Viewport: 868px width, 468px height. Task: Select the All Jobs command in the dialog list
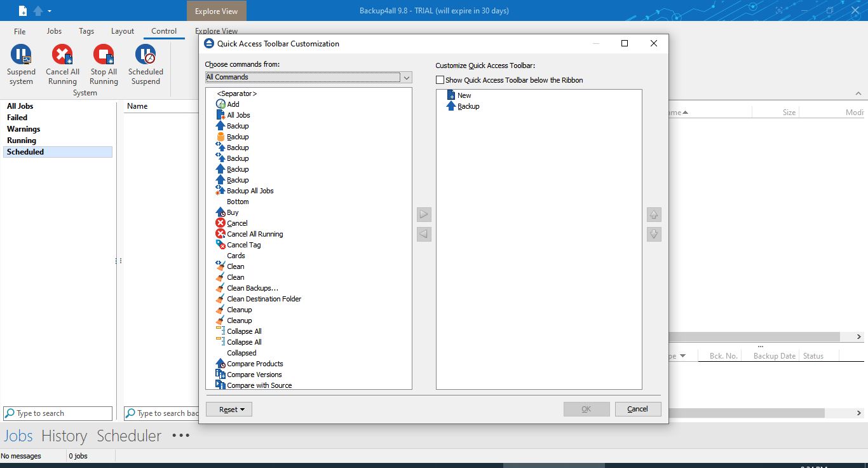click(233, 115)
